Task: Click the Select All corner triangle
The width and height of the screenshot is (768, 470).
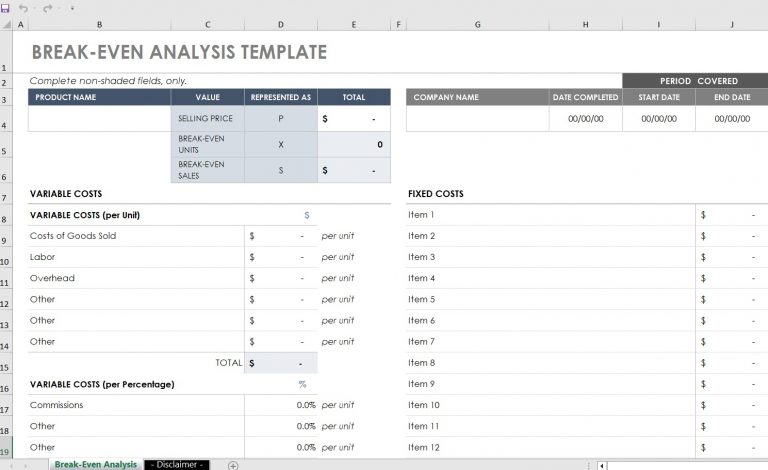Action: point(6,24)
